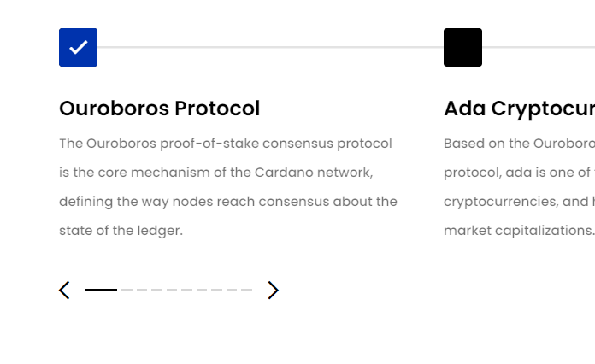This screenshot has height=364, width=595.
Task: Select the black square milestone marker
Action: point(463,47)
